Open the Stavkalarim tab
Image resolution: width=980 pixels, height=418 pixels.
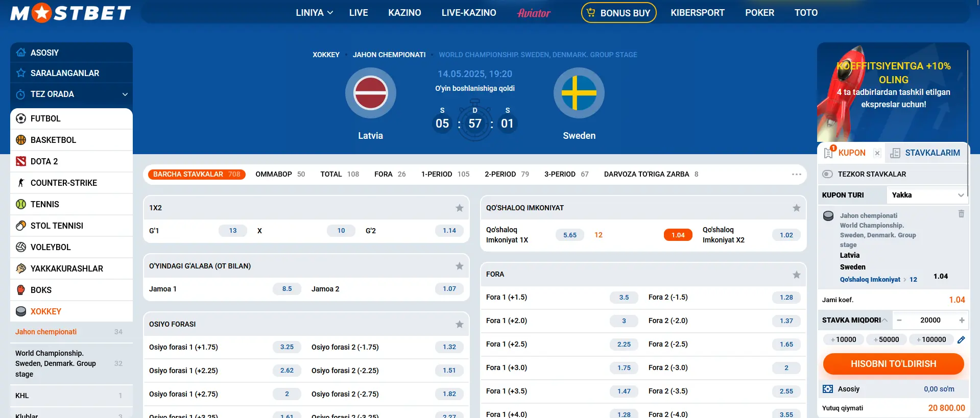coord(925,153)
